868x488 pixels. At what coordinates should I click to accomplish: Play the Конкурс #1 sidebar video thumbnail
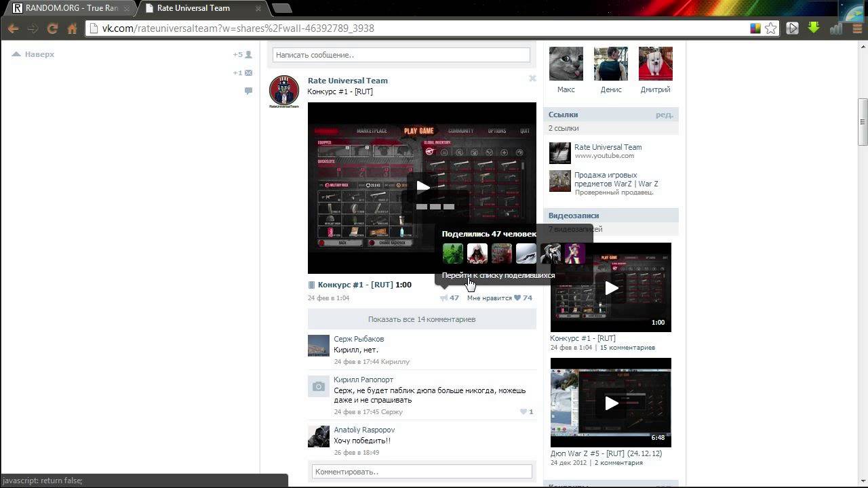(611, 287)
